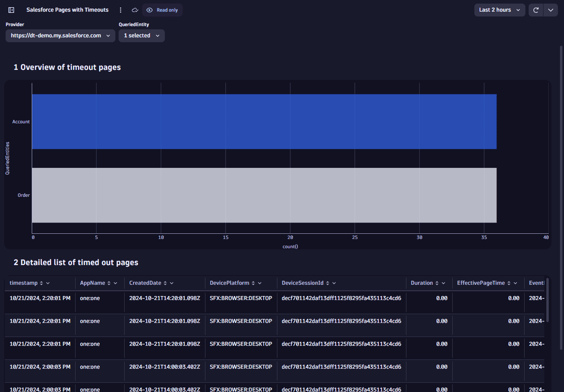The height and width of the screenshot is (392, 564).
Task: Sort by CreatedDate column
Action: [165, 283]
